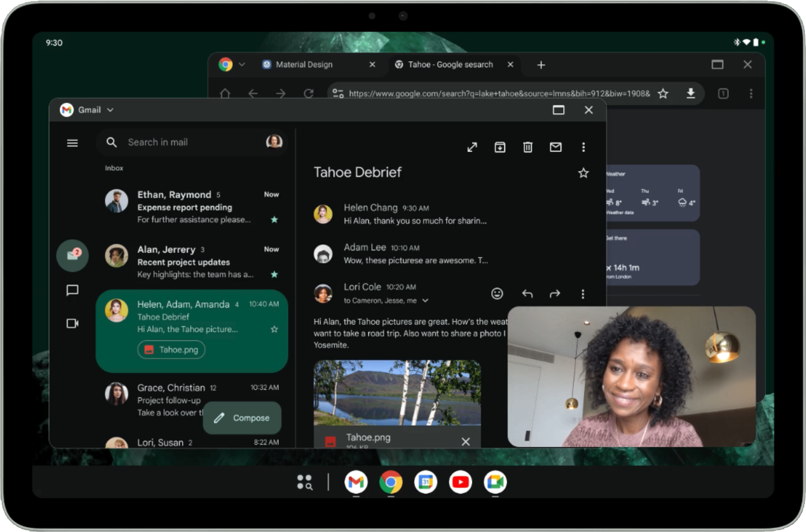This screenshot has width=806, height=532.
Task: Open Meet from the Gmail sidebar
Action: 72,323
